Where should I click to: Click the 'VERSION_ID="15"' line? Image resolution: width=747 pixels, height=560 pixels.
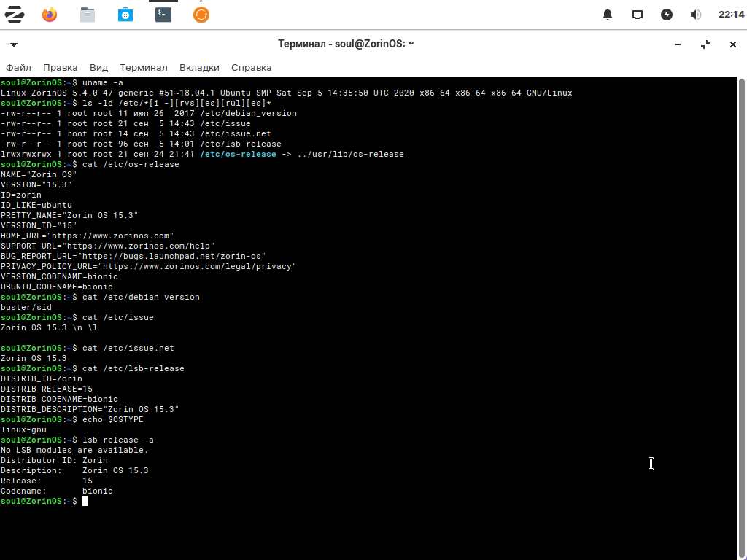coord(39,226)
